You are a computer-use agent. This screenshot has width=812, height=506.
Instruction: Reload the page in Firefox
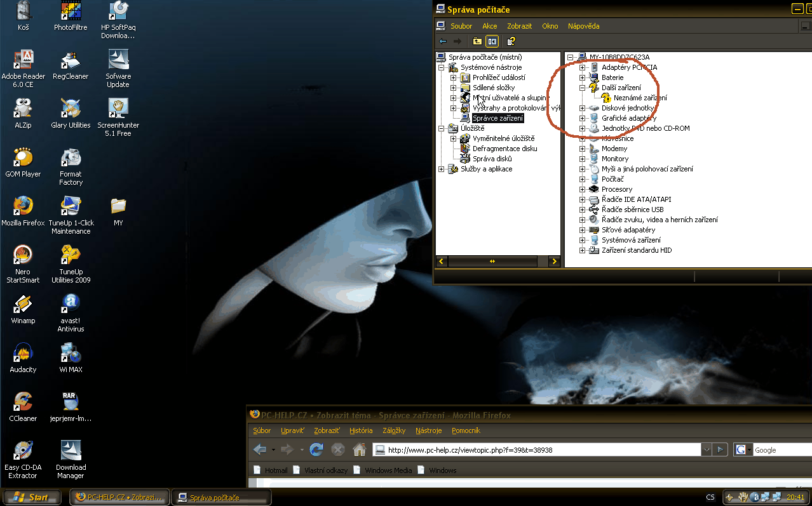(x=316, y=449)
